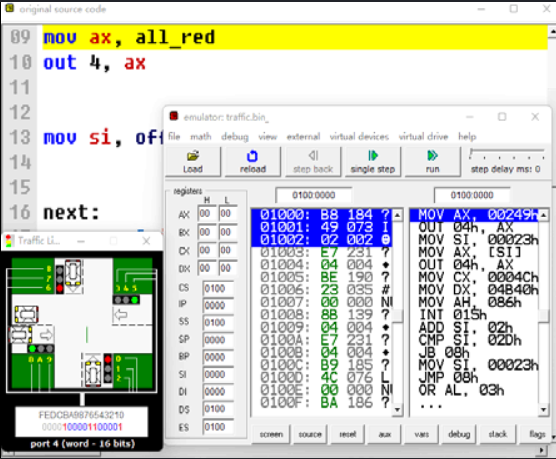Click the CX low byte register field

[x=227, y=250]
